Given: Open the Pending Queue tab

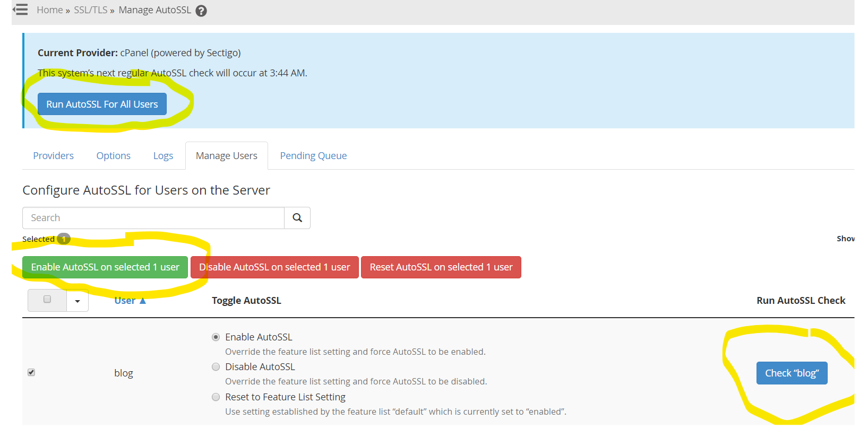Looking at the screenshot, I should point(313,156).
